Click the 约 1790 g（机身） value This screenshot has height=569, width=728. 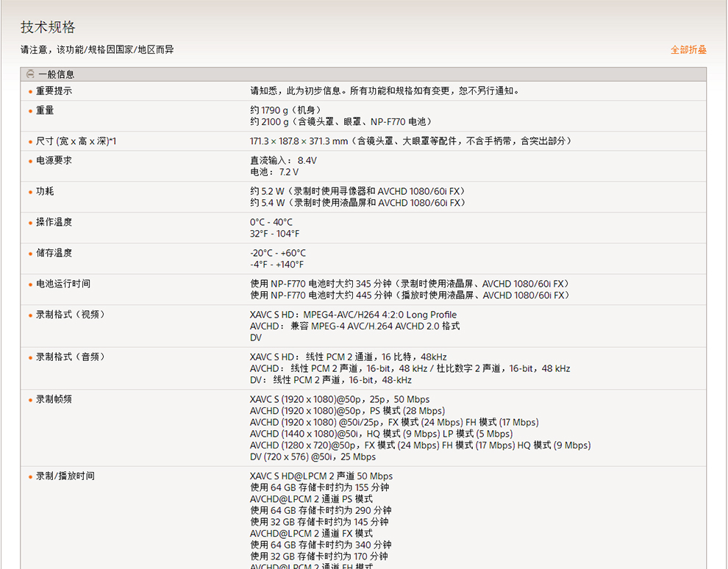285,110
